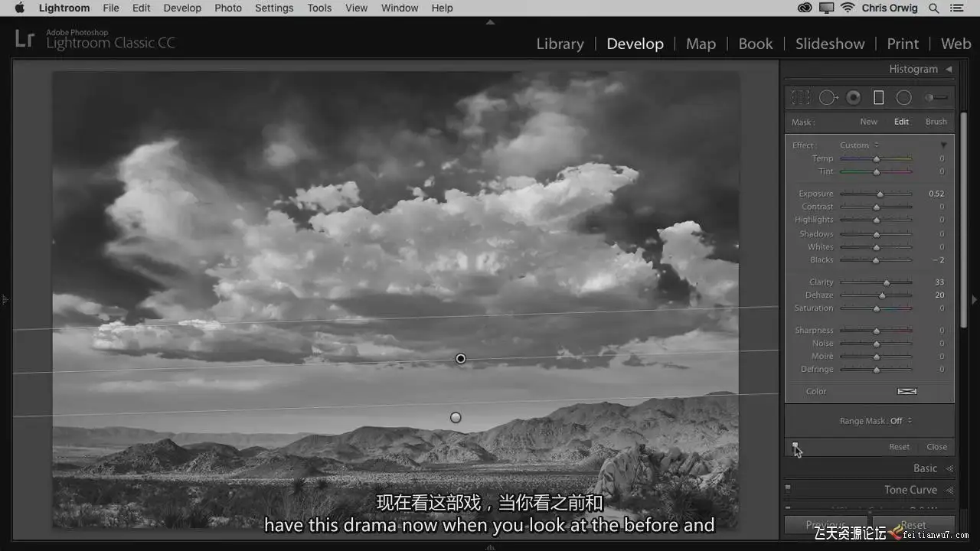This screenshot has height=551, width=980.
Task: Click the Highlights slider handle
Action: tap(877, 220)
